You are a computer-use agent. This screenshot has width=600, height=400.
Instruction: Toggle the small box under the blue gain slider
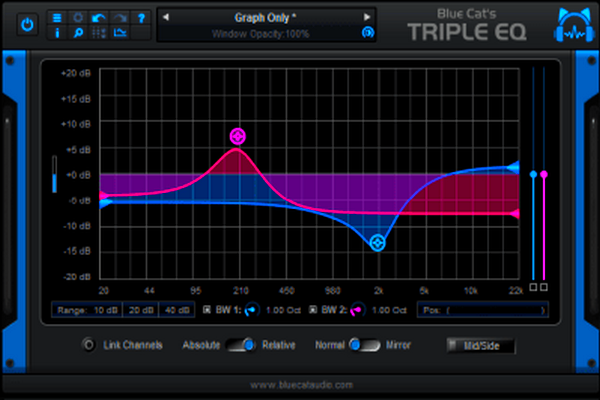click(x=533, y=287)
